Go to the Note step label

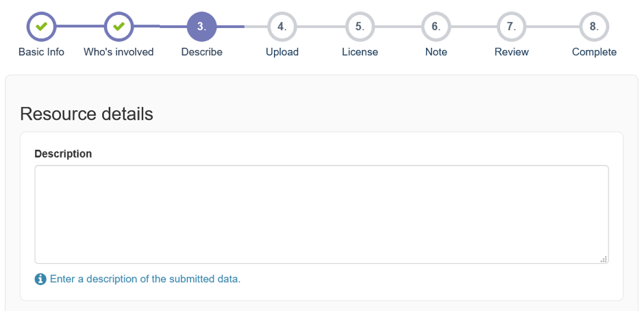[436, 52]
